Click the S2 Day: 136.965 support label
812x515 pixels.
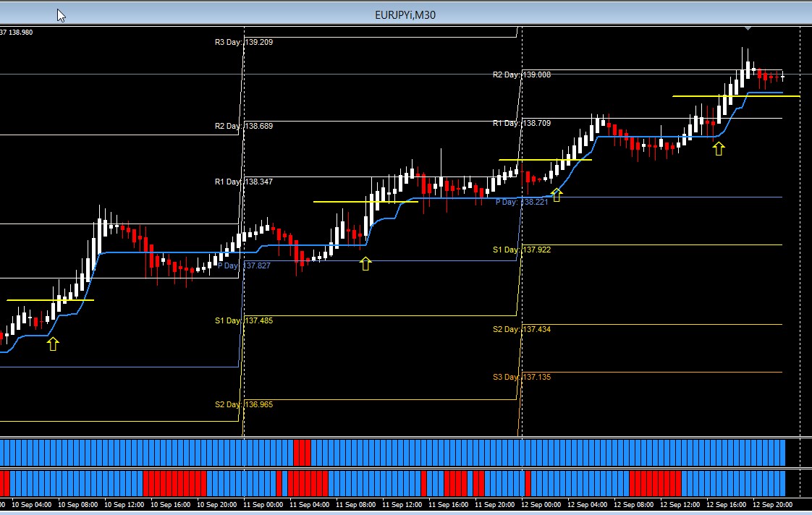[x=244, y=404]
